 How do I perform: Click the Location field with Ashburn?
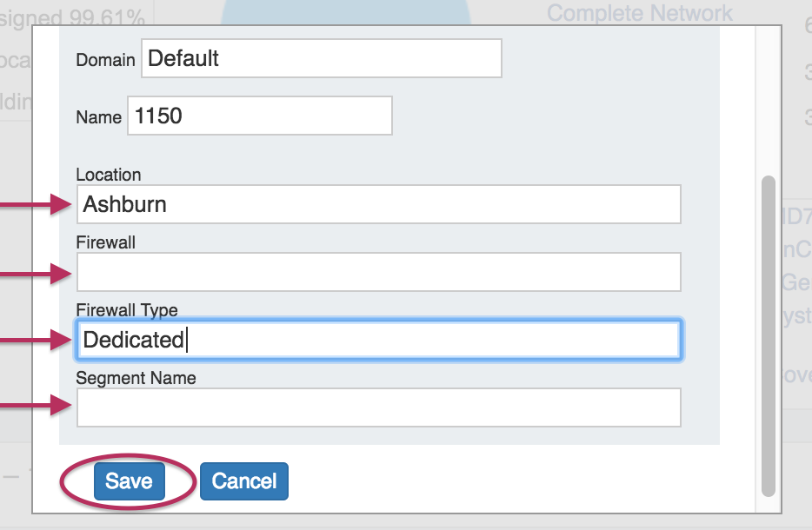tap(378, 204)
